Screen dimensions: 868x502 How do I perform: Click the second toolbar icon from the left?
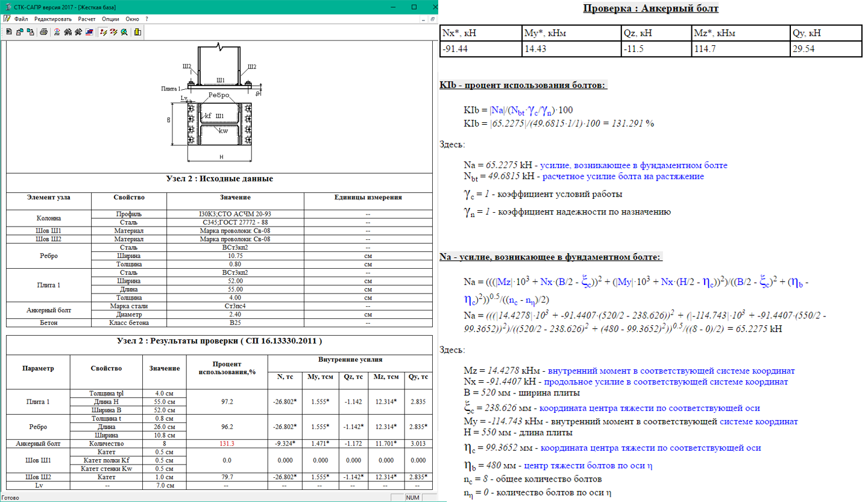[x=19, y=32]
